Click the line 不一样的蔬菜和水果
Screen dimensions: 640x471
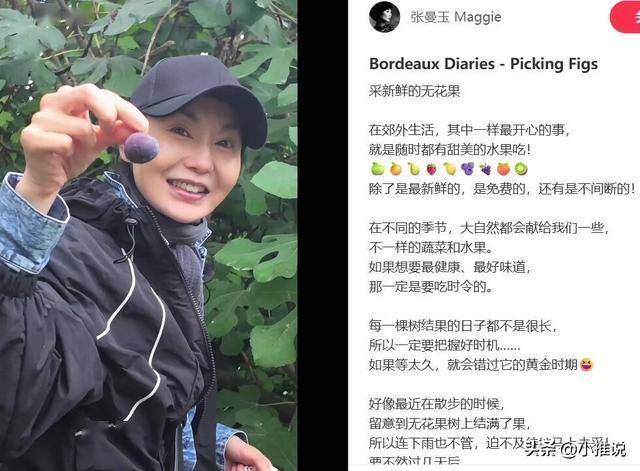click(x=431, y=247)
